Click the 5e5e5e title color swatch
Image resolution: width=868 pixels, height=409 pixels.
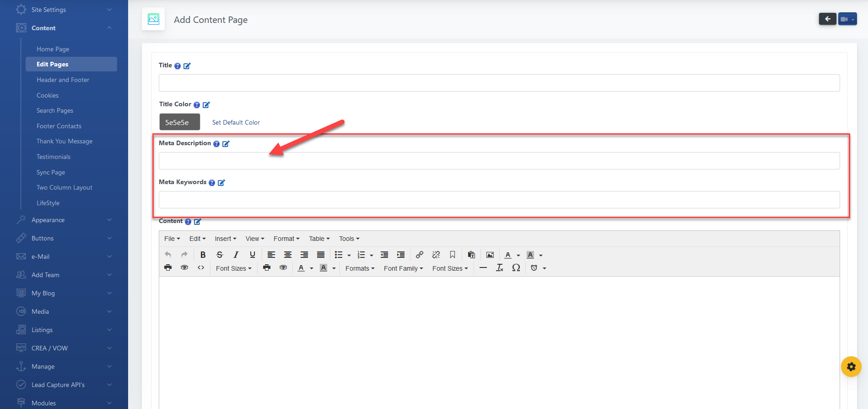[x=179, y=122]
